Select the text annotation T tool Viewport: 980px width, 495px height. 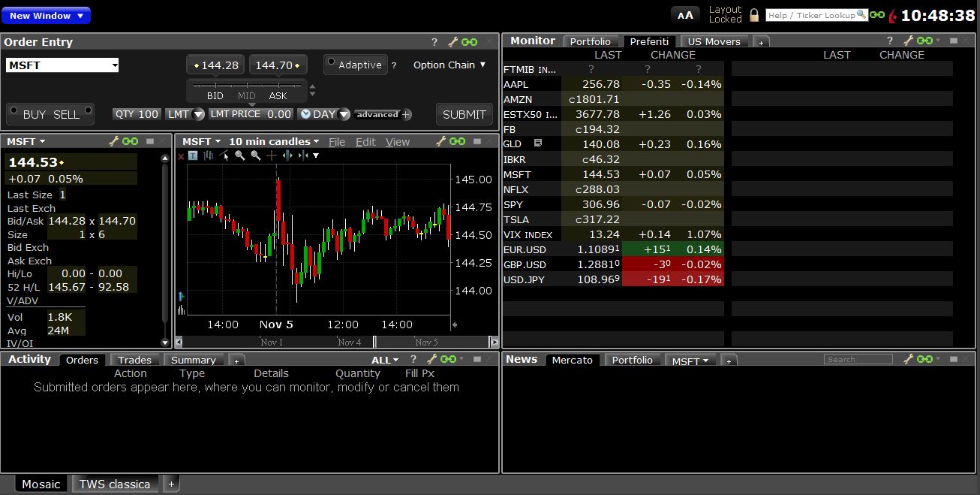click(193, 155)
